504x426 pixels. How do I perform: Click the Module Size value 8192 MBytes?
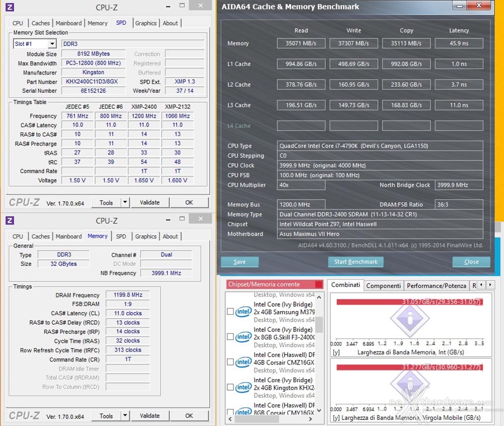click(x=93, y=53)
